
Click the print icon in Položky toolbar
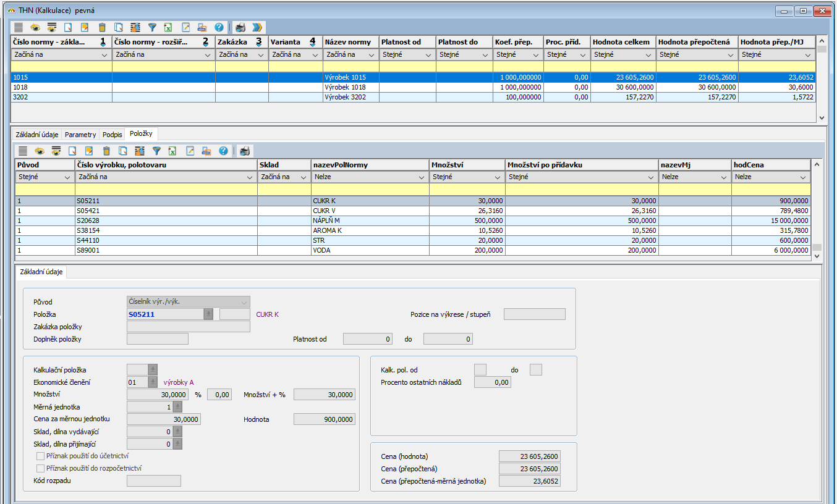245,151
